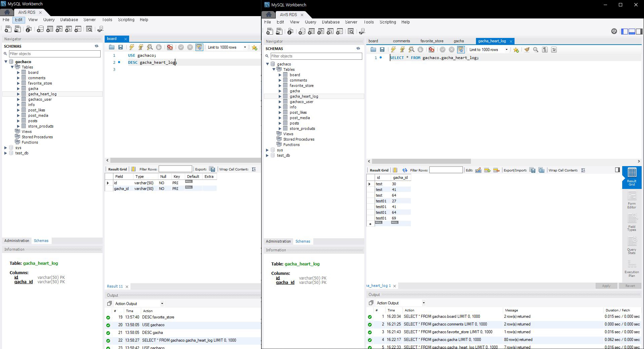Save the SQL script in the right window
The height and width of the screenshot is (349, 644).
tap(382, 50)
